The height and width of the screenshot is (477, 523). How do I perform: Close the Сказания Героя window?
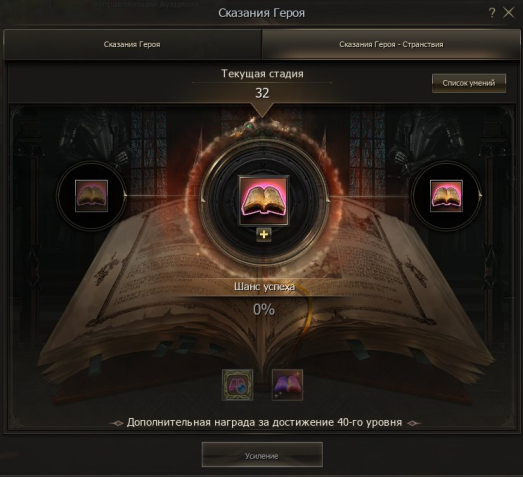(x=509, y=13)
